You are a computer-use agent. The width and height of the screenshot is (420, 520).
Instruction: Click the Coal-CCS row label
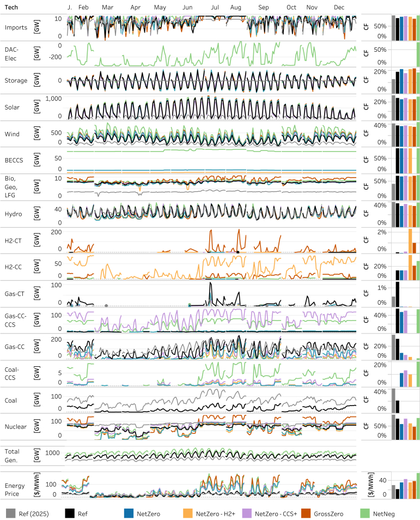(x=12, y=373)
